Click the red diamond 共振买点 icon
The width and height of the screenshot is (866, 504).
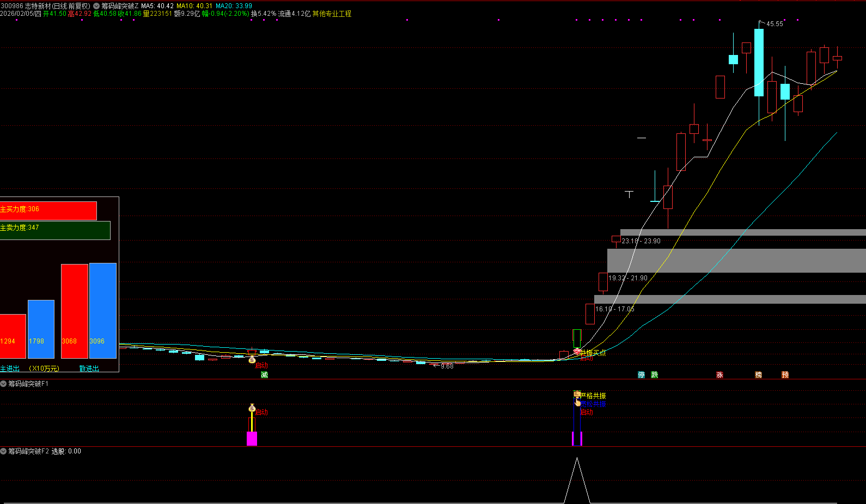pos(577,352)
